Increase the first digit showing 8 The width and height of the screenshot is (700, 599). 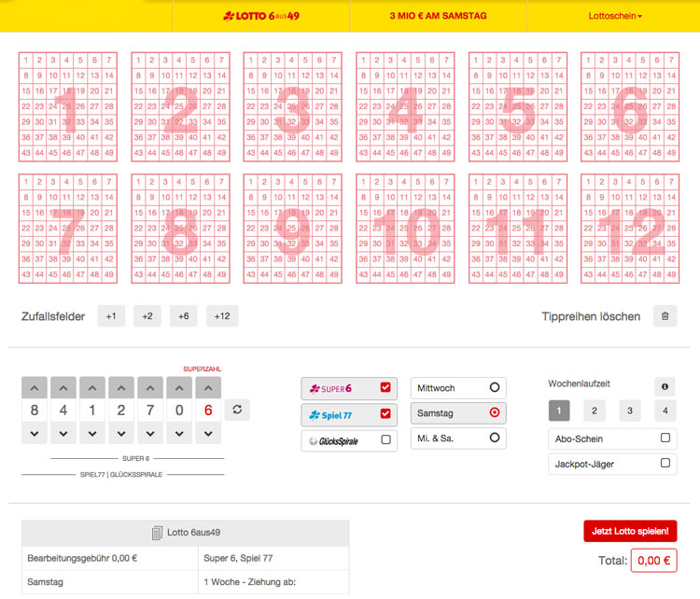pyautogui.click(x=35, y=388)
